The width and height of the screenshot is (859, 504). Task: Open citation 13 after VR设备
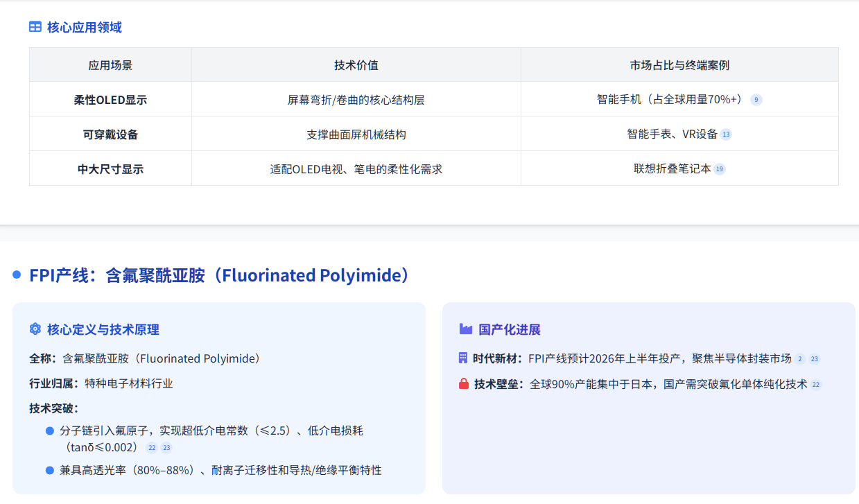[726, 134]
